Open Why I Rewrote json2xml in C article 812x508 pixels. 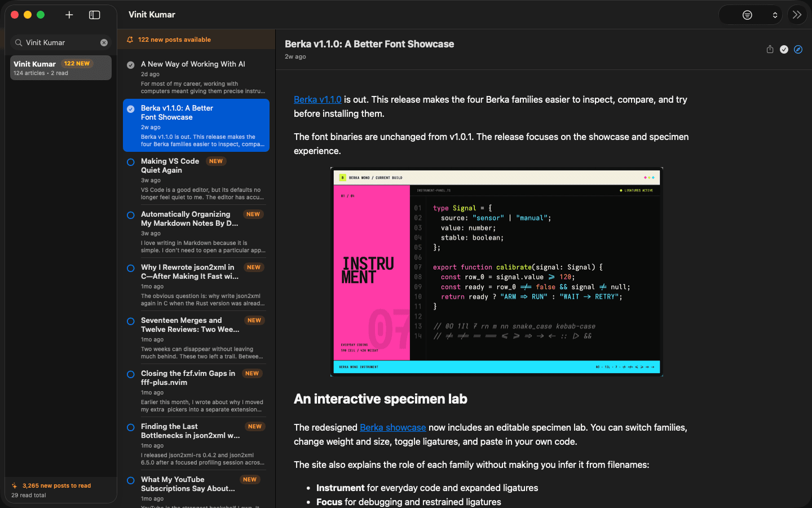pos(196,284)
